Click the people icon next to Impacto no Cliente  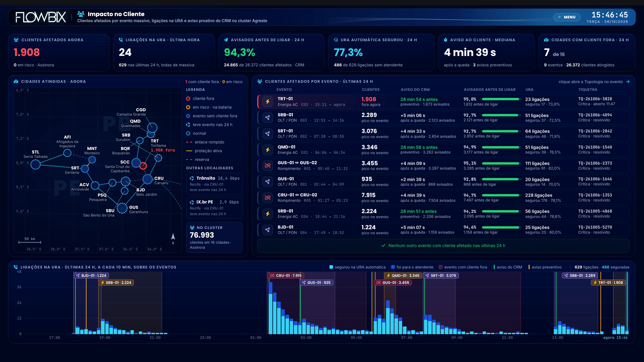click(x=81, y=14)
